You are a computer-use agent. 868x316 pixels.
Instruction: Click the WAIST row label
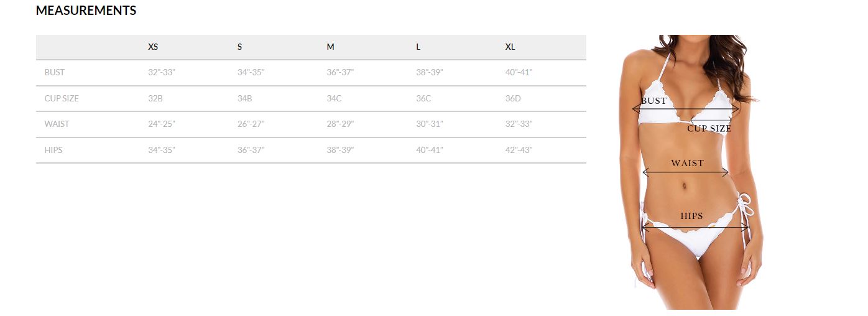[57, 124]
